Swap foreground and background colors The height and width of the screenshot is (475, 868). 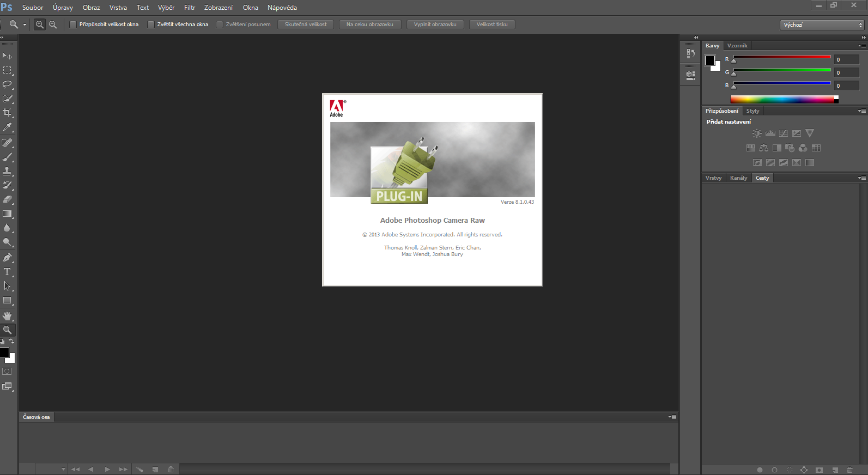[11, 342]
